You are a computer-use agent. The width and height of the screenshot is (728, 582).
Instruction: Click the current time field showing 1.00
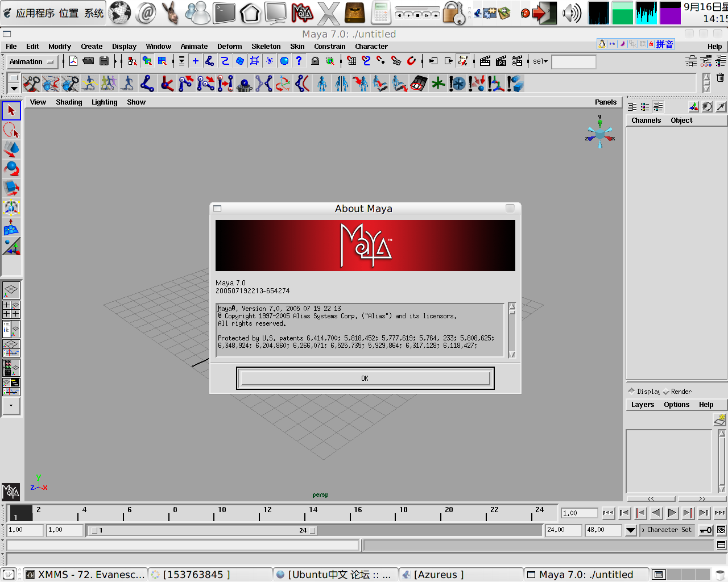580,513
